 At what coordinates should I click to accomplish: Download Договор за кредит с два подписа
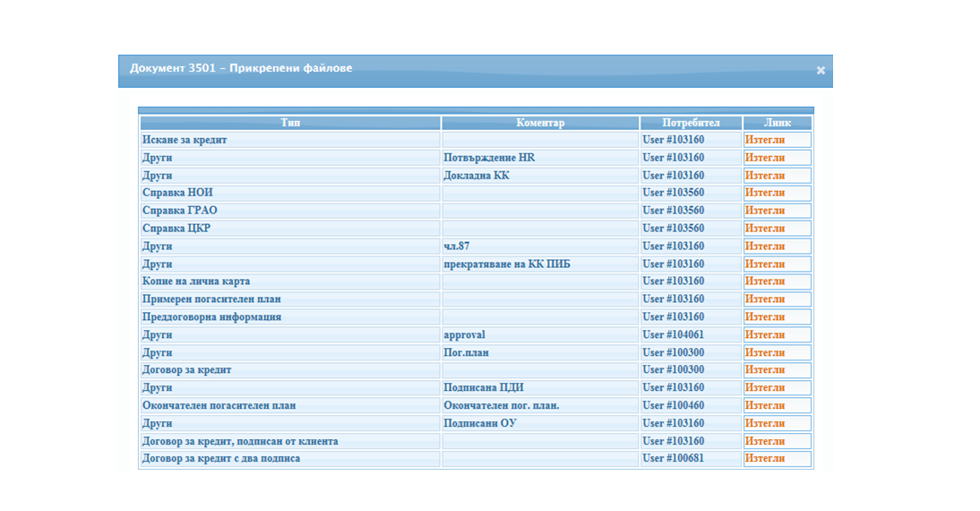point(764,459)
